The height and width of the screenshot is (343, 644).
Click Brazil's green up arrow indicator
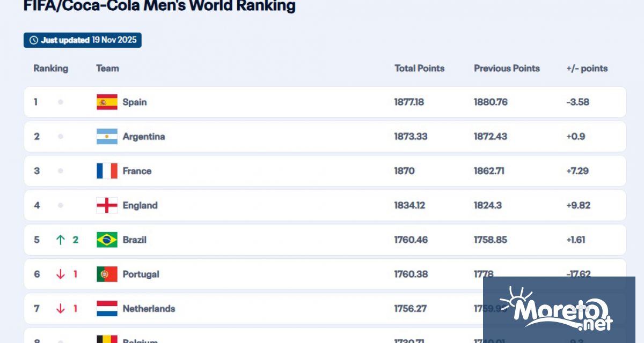coord(61,240)
